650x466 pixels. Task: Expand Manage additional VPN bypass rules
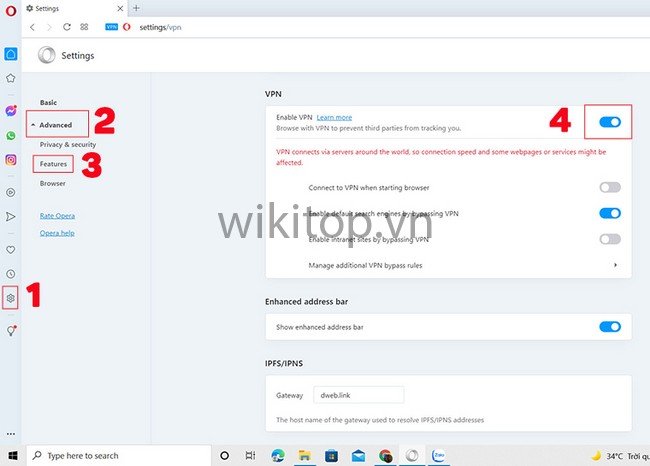[614, 265]
